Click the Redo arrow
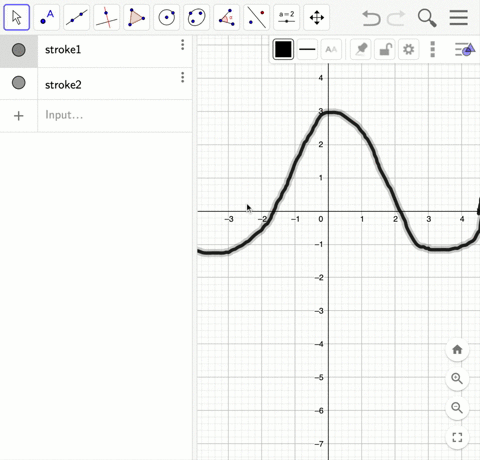This screenshot has height=460, width=480. 396,18
